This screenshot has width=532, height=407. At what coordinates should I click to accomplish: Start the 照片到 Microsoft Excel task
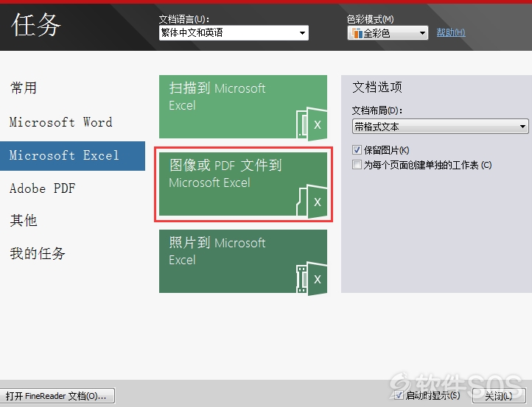[x=243, y=261]
